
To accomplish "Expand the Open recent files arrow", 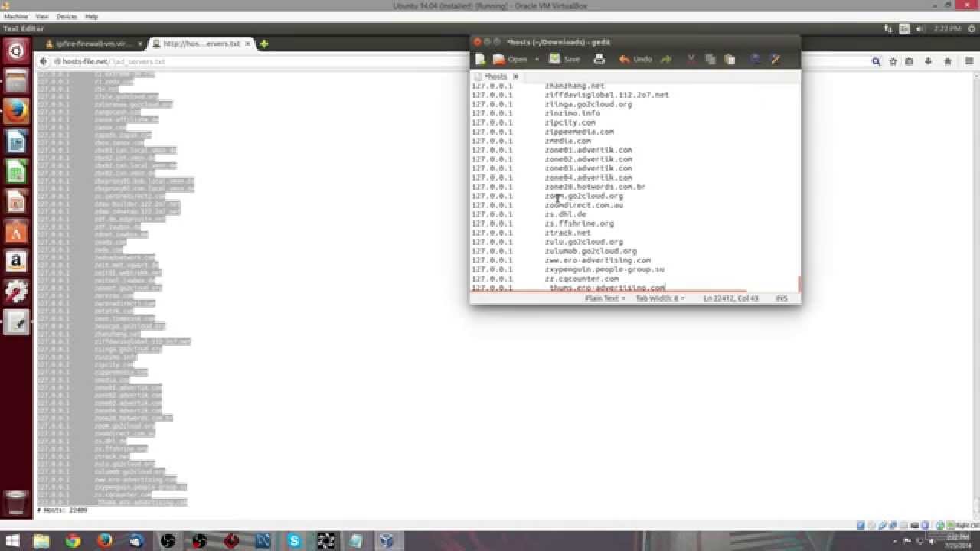I will pyautogui.click(x=537, y=59).
